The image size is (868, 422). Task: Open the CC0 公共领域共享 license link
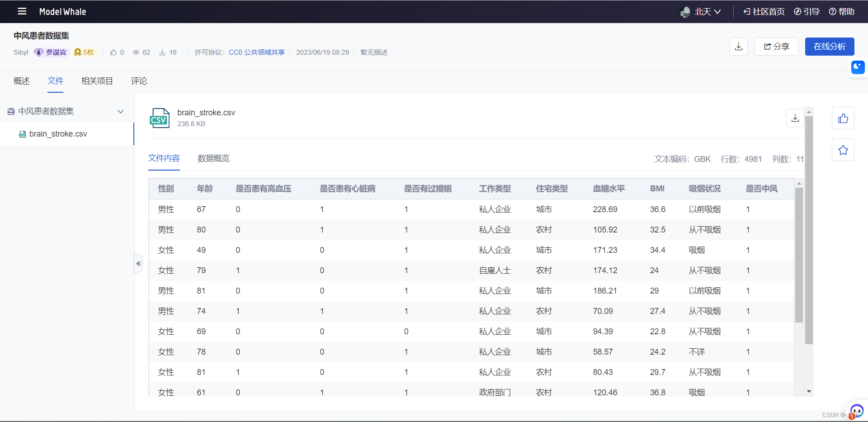pyautogui.click(x=257, y=52)
